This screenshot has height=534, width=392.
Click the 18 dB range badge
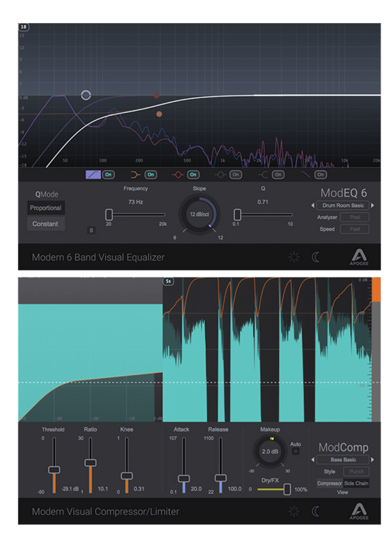click(x=24, y=27)
